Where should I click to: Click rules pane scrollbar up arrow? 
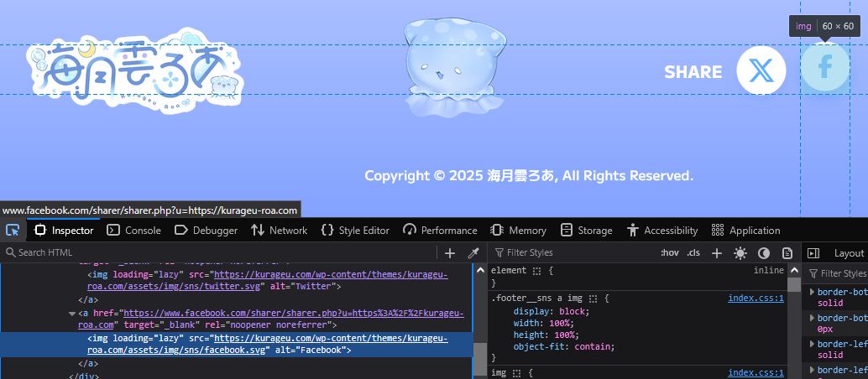(x=794, y=270)
